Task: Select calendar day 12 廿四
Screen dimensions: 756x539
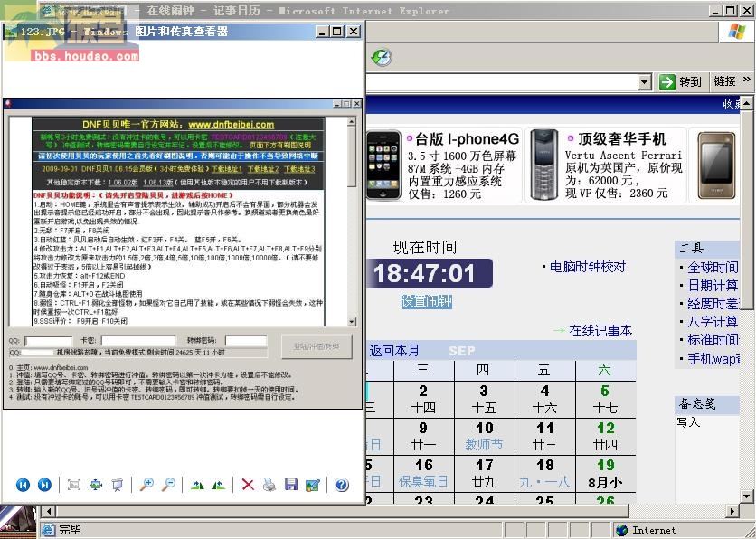Action: 605,436
